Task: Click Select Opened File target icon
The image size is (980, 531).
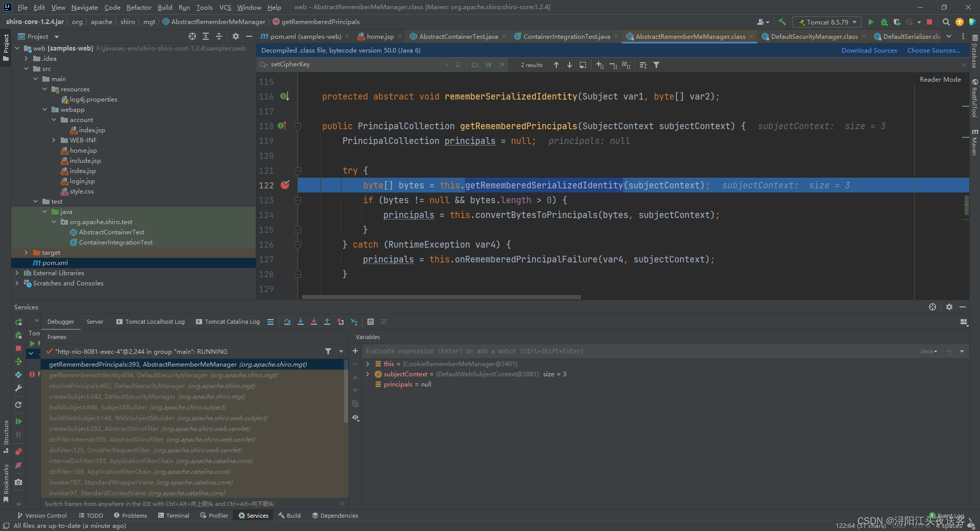Action: 192,36
